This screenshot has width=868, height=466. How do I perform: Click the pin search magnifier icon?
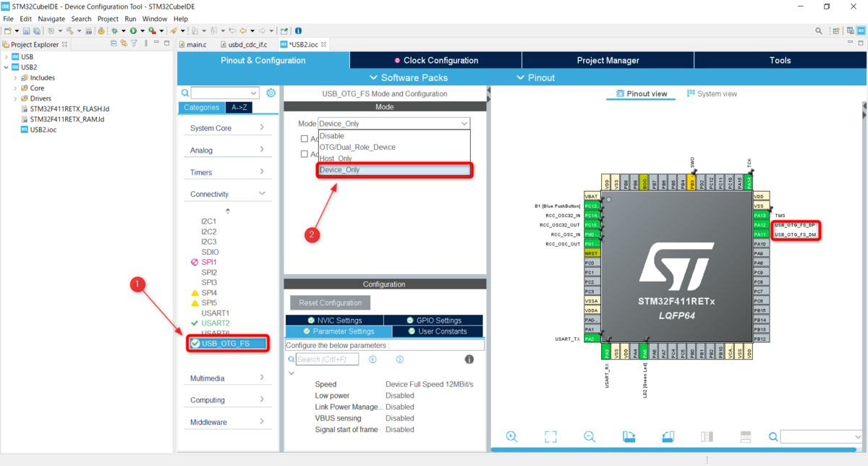point(773,436)
